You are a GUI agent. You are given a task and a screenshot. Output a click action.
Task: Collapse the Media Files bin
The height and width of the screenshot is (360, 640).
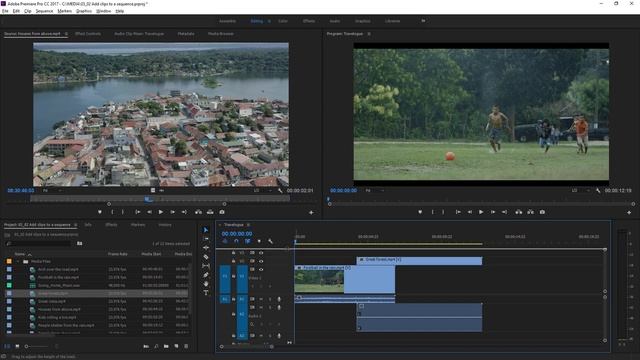18,261
